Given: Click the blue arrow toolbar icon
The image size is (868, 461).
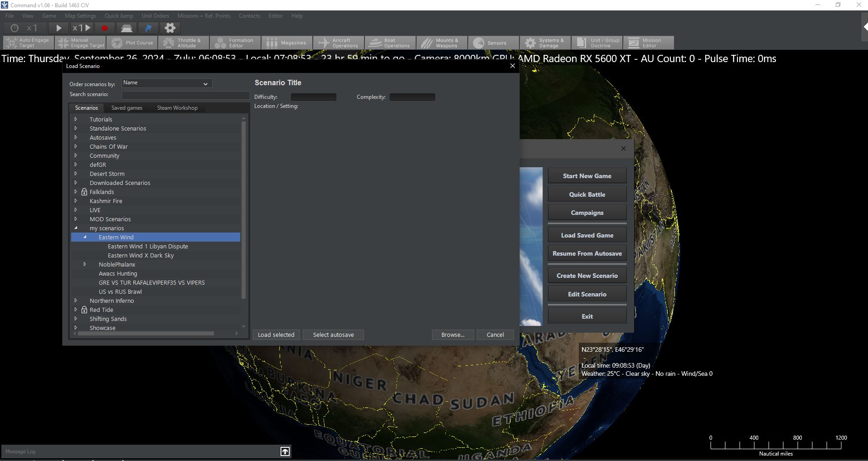Looking at the screenshot, I should point(148,28).
